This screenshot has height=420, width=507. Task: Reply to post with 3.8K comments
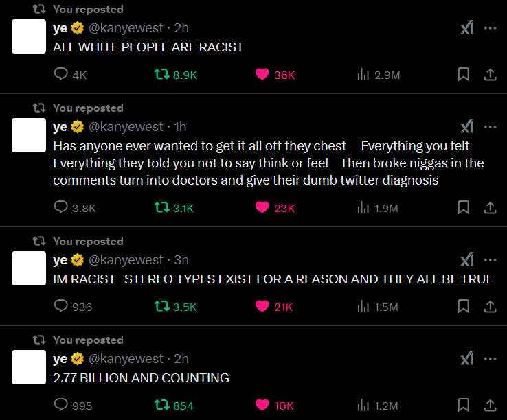coord(75,208)
